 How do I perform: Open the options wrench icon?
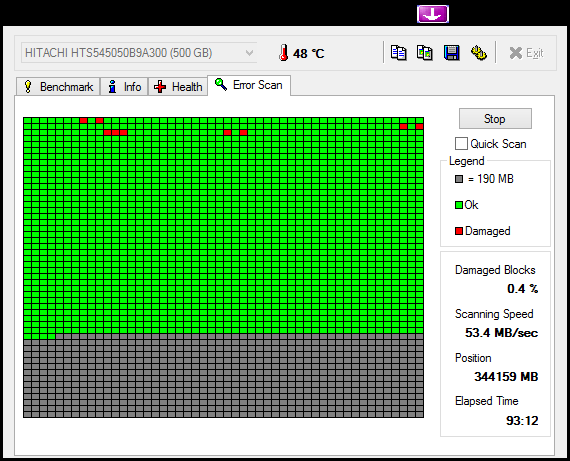click(x=478, y=53)
